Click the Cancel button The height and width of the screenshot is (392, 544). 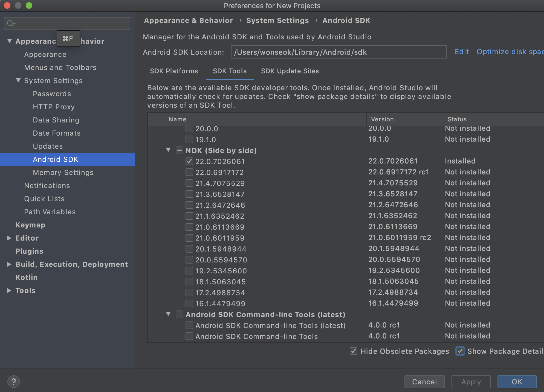(x=424, y=382)
